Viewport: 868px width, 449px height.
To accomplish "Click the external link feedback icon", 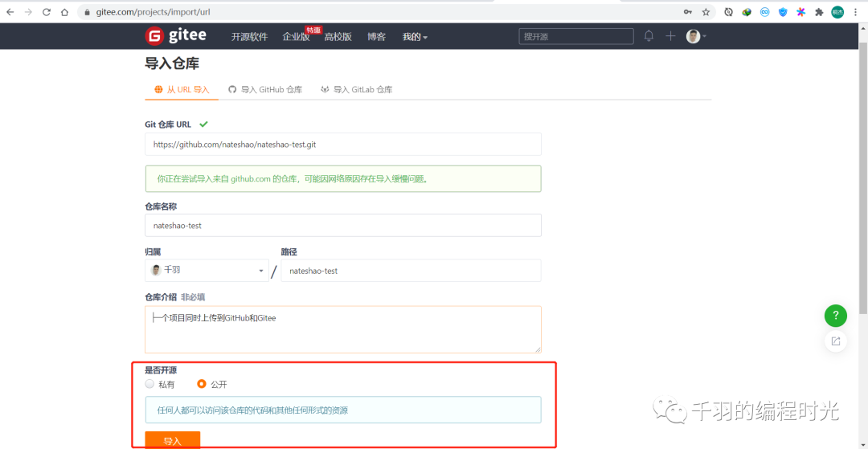I will (835, 341).
